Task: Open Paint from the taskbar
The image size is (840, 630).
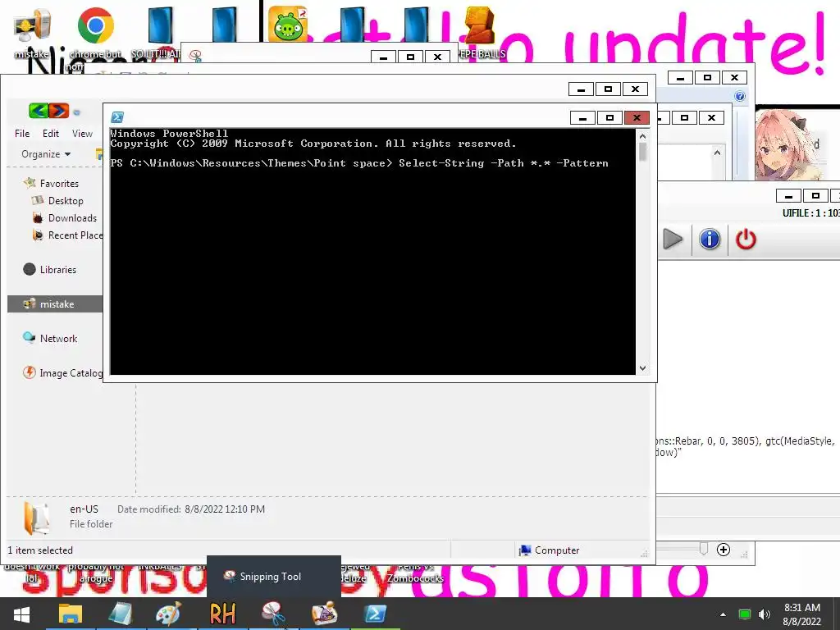Action: coord(169,614)
